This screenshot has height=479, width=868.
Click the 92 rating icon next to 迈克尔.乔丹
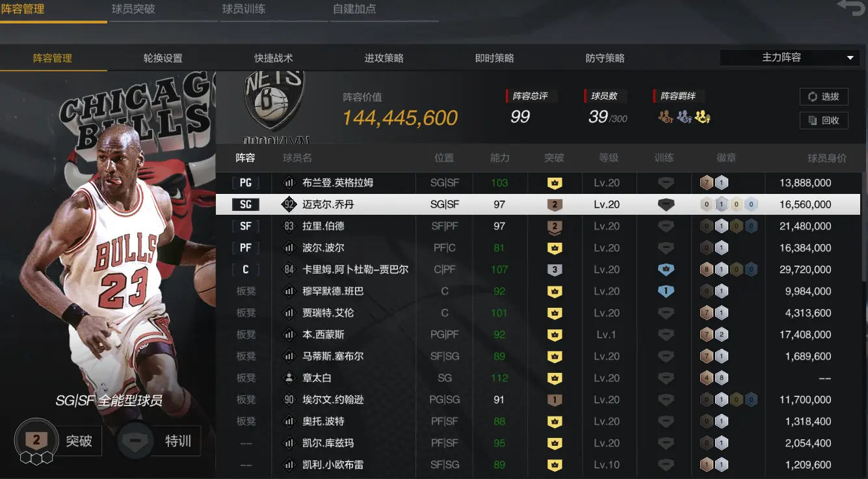point(289,204)
